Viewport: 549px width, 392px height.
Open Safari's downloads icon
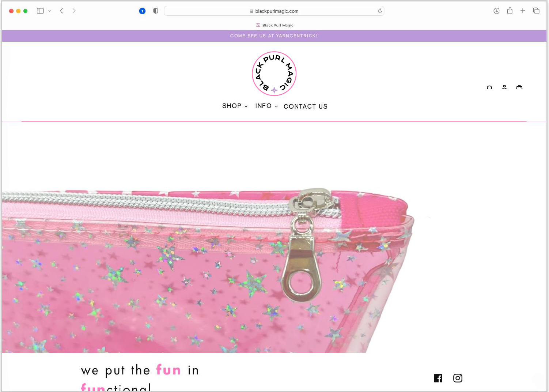coord(496,11)
